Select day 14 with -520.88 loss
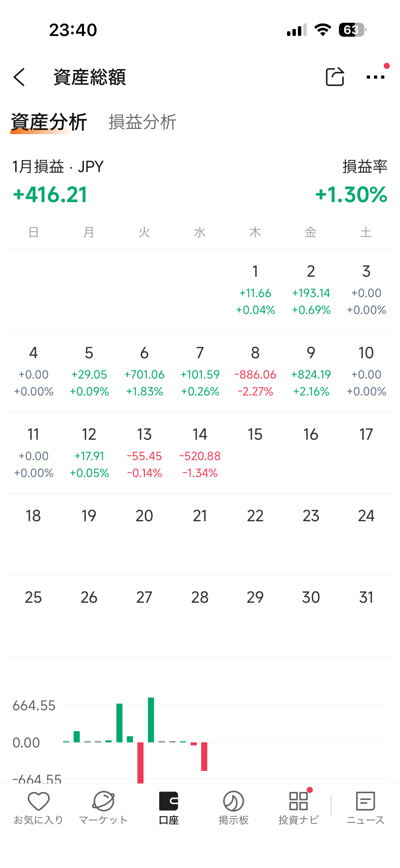The width and height of the screenshot is (400, 868). (x=200, y=453)
